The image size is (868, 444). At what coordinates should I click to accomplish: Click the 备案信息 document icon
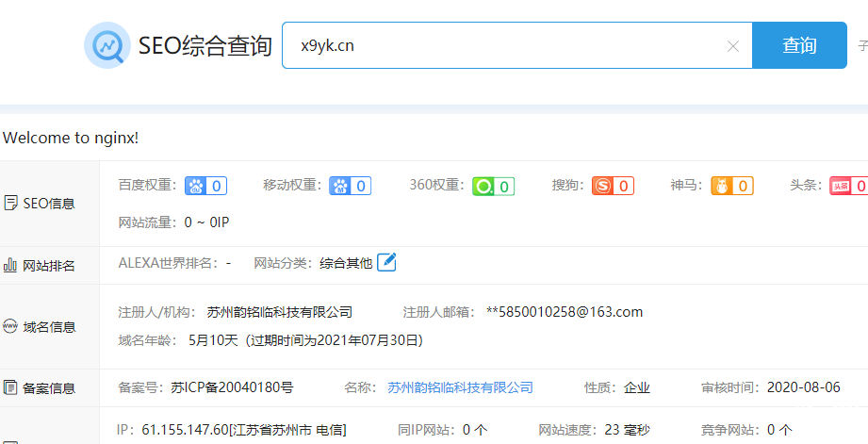[x=10, y=387]
